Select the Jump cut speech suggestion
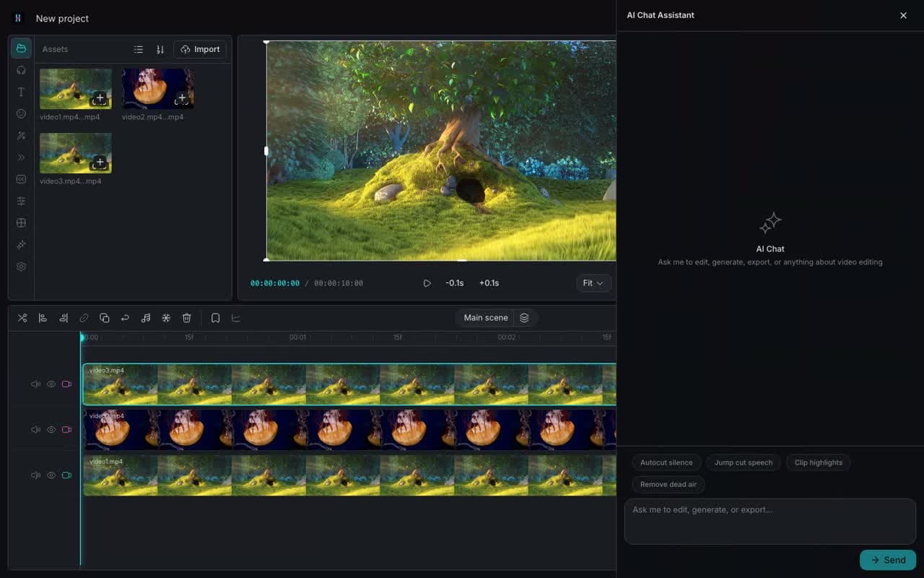Viewport: 924px width, 578px height. coord(744,462)
